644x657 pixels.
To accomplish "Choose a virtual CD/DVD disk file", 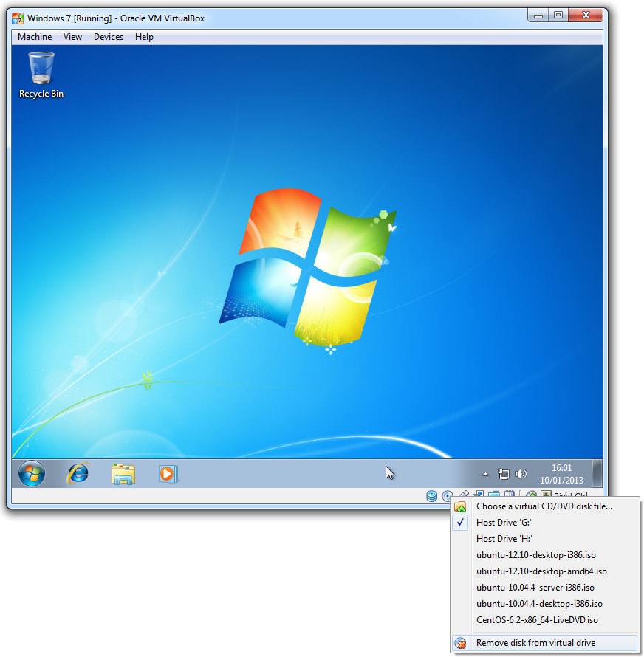I will [x=544, y=506].
